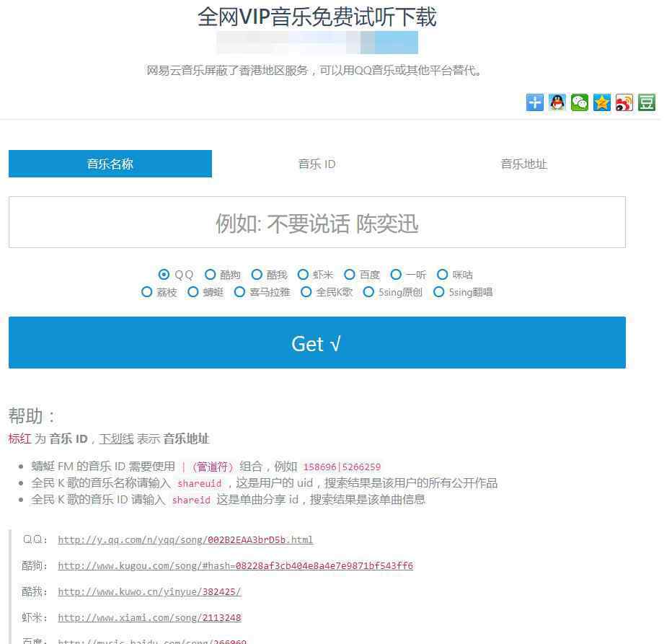Select the 虾米 radio button
This screenshot has height=644, width=672.
tap(303, 274)
